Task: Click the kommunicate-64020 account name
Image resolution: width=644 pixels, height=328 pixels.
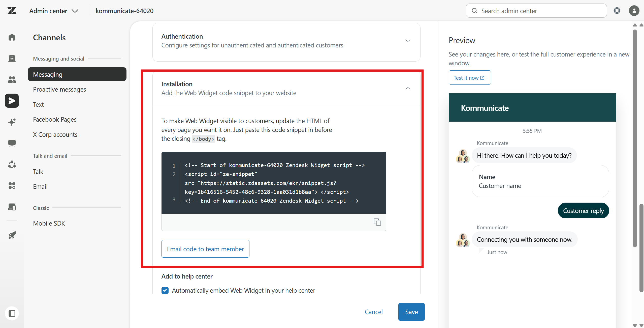Action: point(124,11)
